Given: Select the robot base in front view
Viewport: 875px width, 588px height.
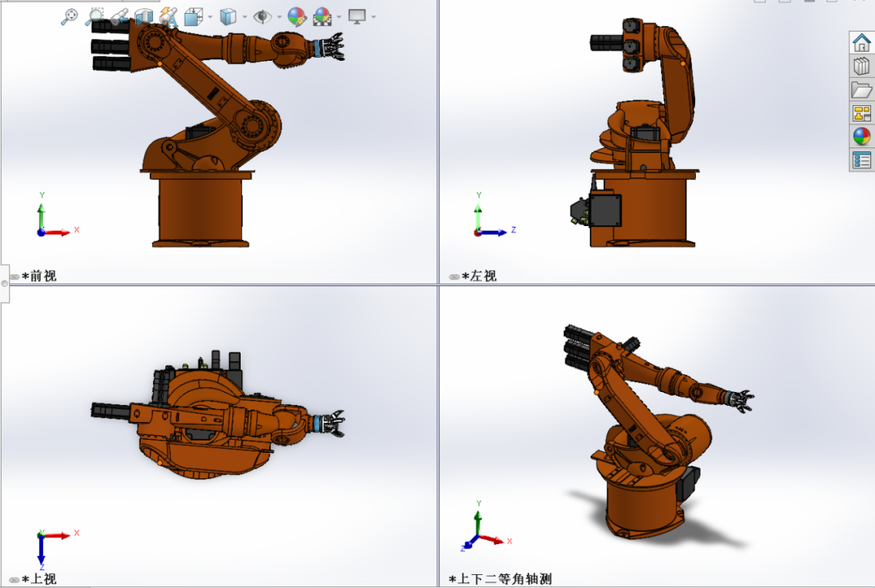Looking at the screenshot, I should 200,211.
